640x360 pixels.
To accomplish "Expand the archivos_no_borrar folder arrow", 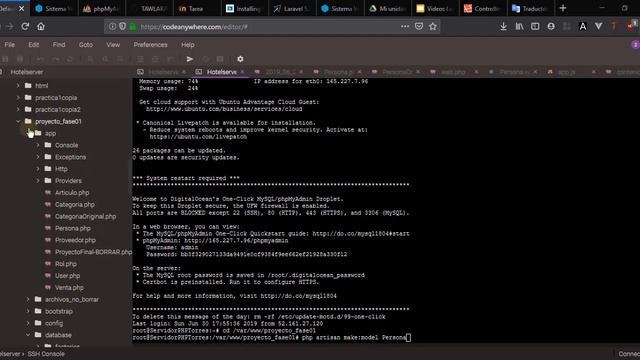I will [x=28, y=299].
